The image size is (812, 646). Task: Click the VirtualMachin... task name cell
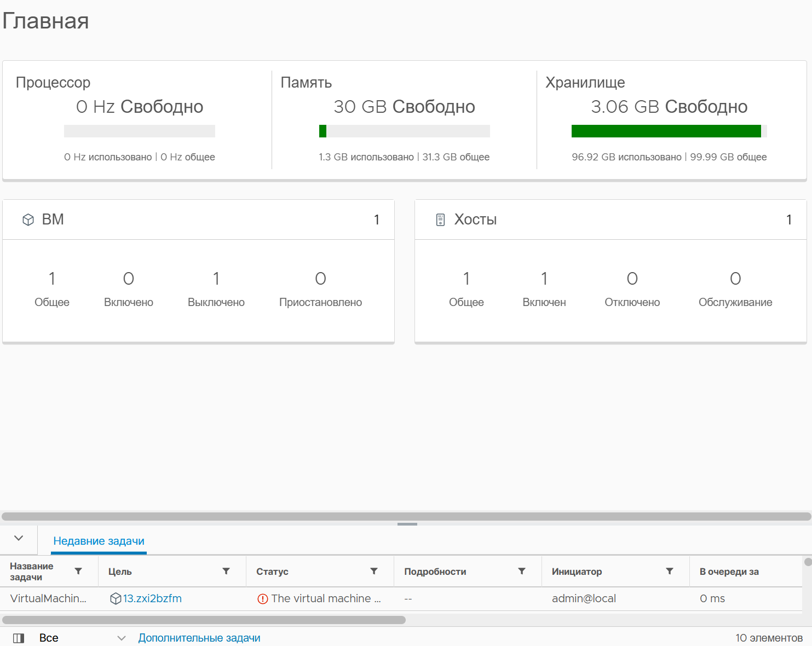(48, 598)
